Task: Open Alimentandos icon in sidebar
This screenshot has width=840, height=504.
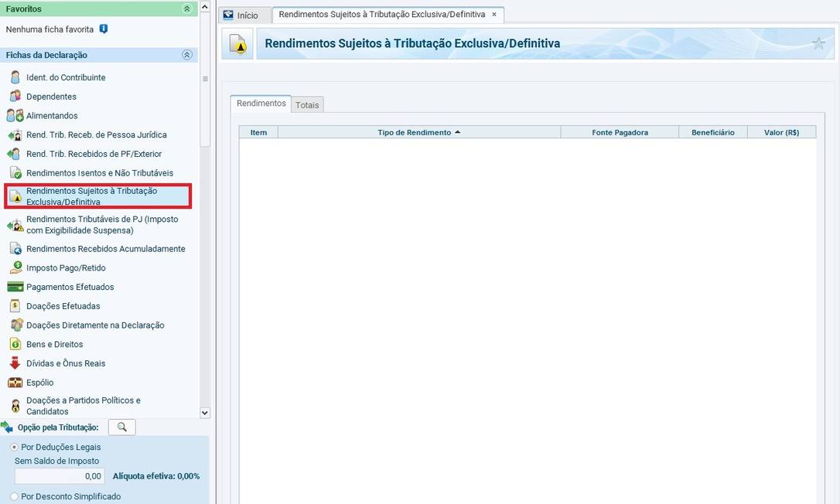Action: coord(15,116)
